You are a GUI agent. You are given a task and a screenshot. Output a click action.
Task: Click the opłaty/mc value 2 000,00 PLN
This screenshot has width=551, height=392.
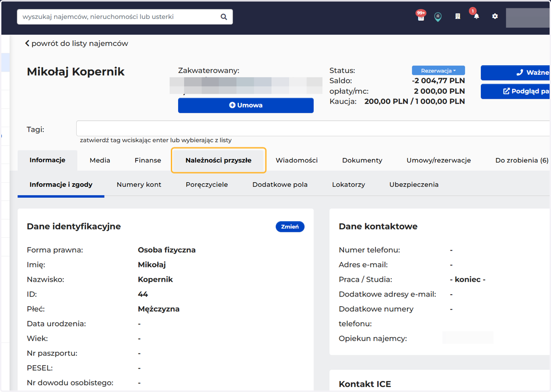point(439,91)
